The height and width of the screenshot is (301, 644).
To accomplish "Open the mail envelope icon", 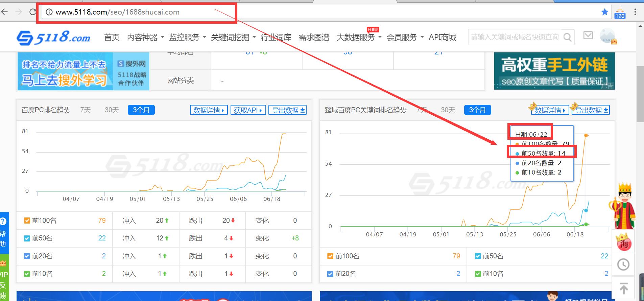I will pos(588,35).
